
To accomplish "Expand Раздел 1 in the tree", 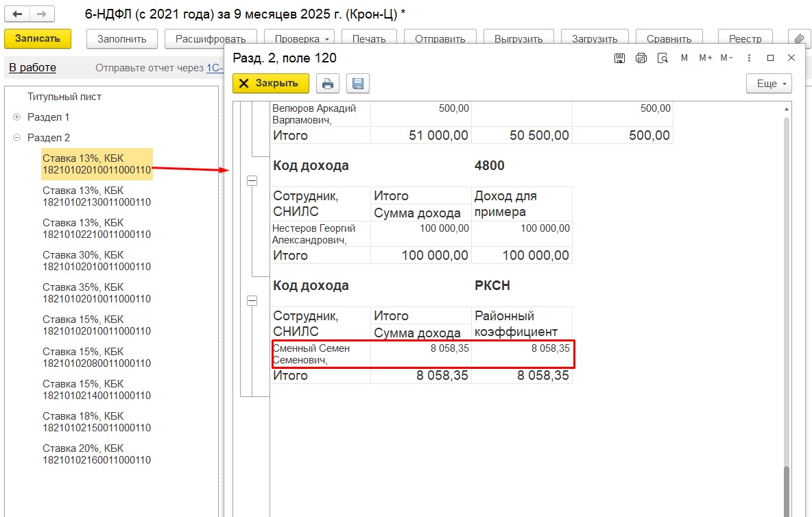I will click(17, 117).
